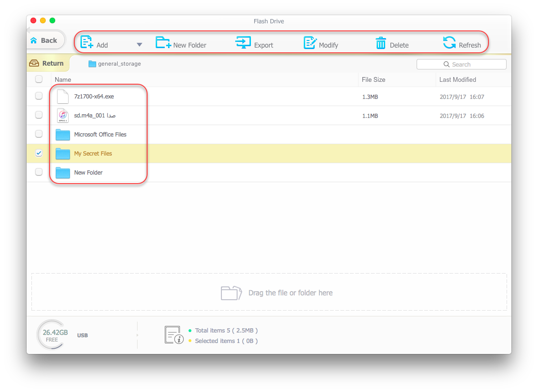Click the 2017/9/17 16:07 date

462,97
